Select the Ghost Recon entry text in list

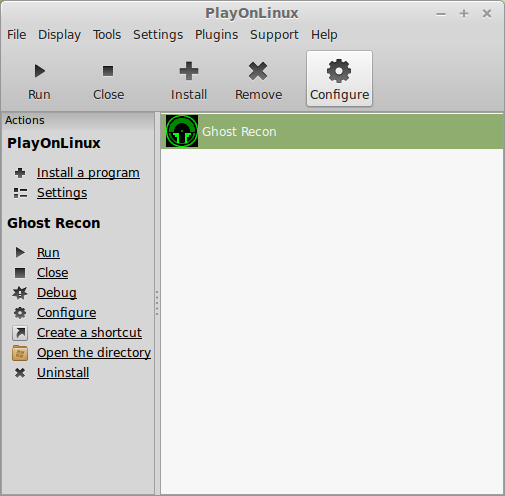[239, 132]
